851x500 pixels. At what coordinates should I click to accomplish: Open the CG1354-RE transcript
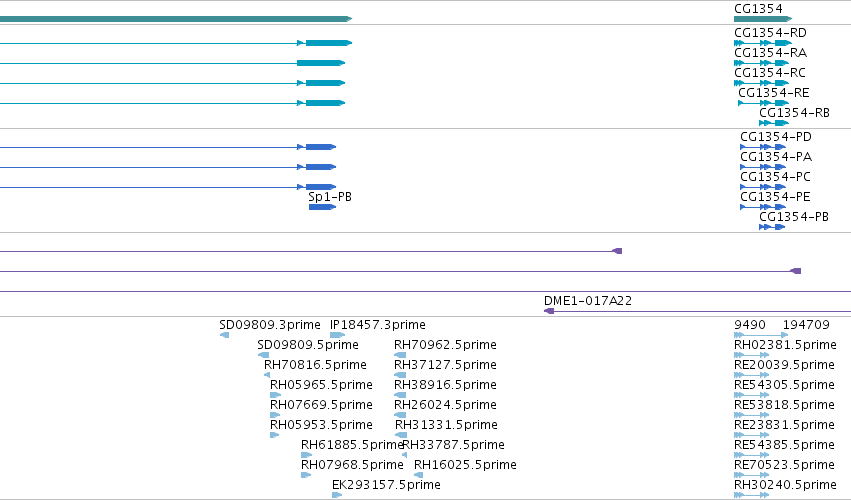[773, 93]
